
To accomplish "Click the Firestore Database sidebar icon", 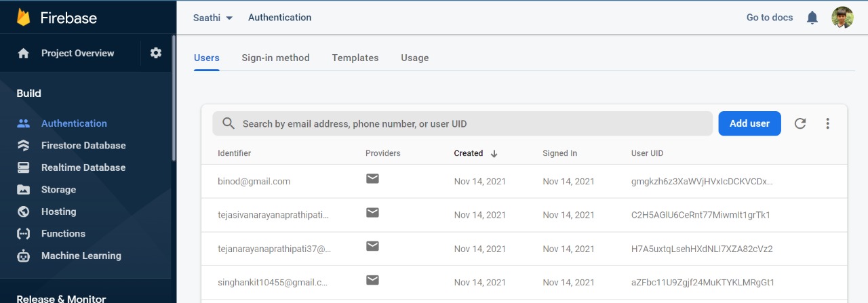I will [24, 146].
